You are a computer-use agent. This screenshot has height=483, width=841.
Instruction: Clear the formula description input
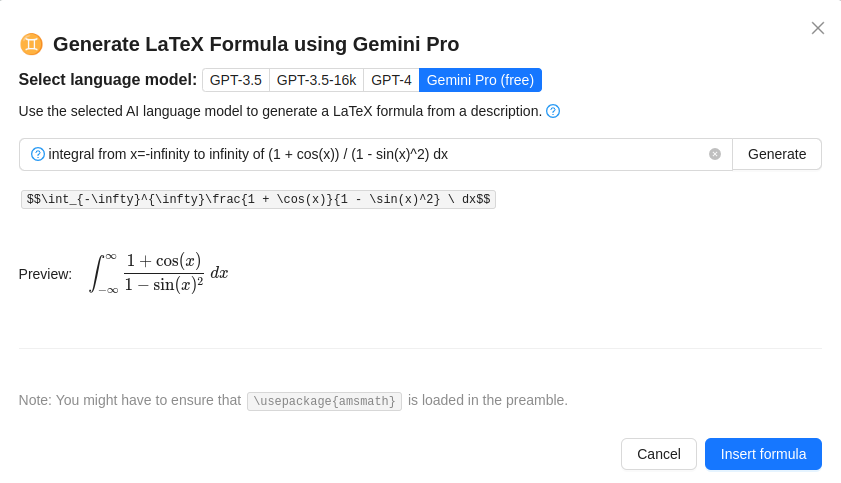point(715,154)
